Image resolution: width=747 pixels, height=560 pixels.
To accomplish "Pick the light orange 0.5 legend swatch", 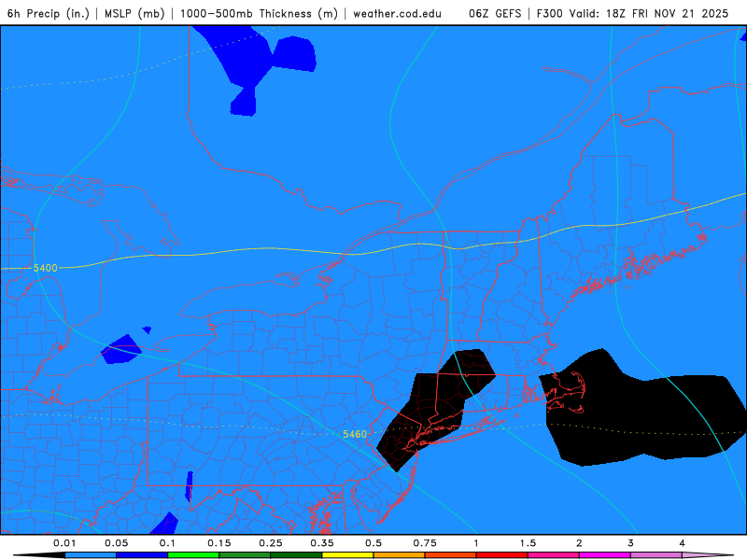I will [400, 555].
